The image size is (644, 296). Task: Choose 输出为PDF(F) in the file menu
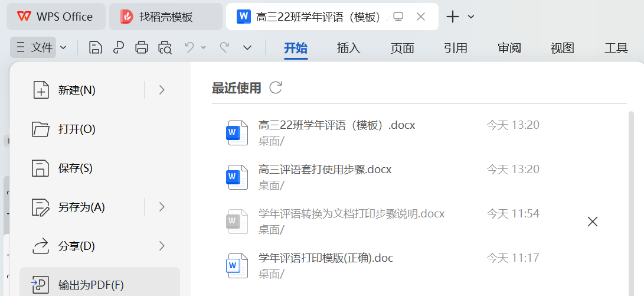pyautogui.click(x=100, y=282)
